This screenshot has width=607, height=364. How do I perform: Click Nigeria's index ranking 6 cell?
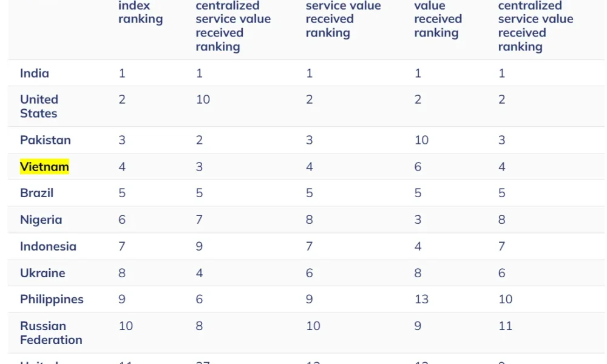point(122,220)
